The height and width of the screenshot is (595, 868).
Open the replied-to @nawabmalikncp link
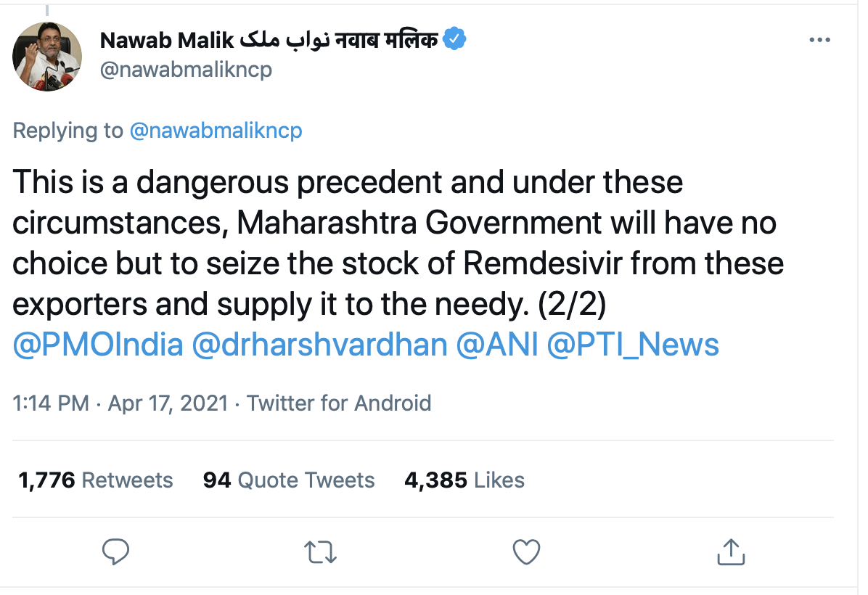point(216,131)
